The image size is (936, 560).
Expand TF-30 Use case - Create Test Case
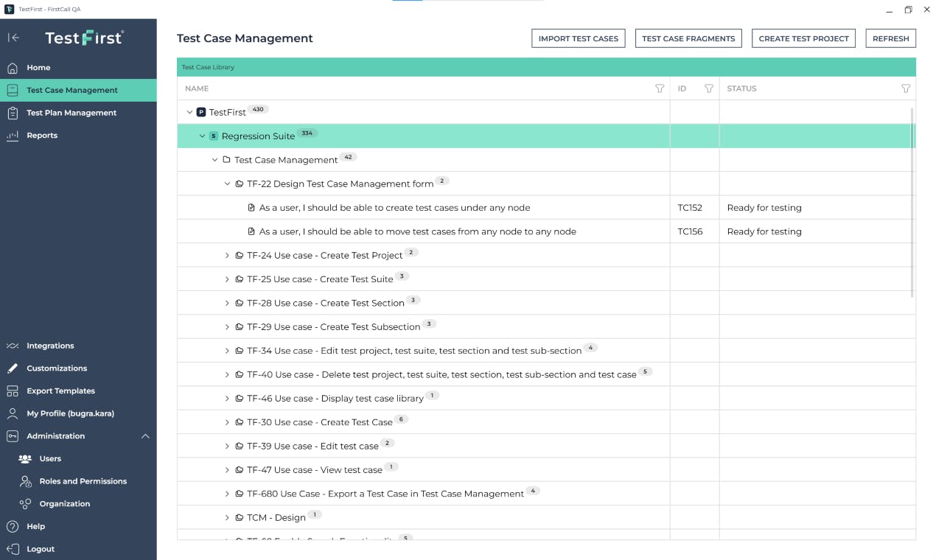point(228,422)
